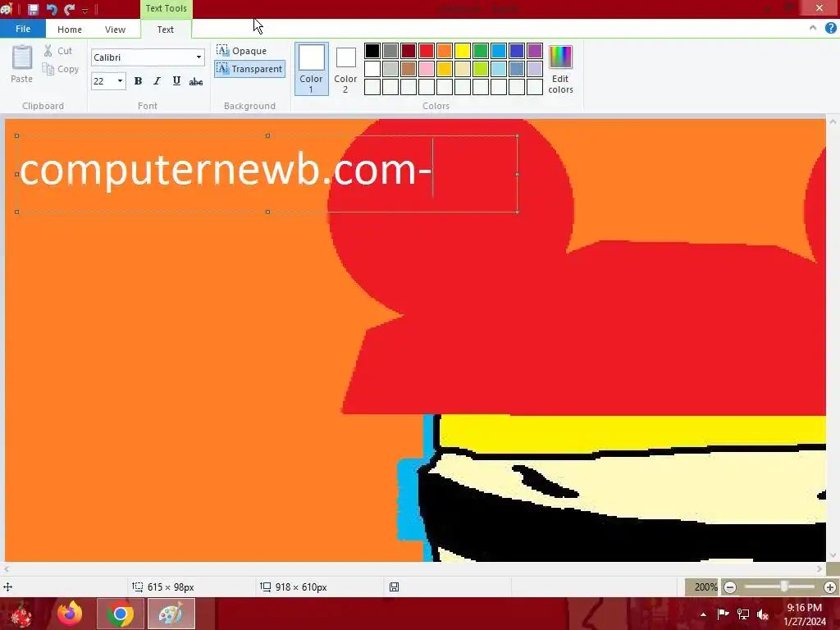
Task: Open Edit colors dialog
Action: pos(560,71)
